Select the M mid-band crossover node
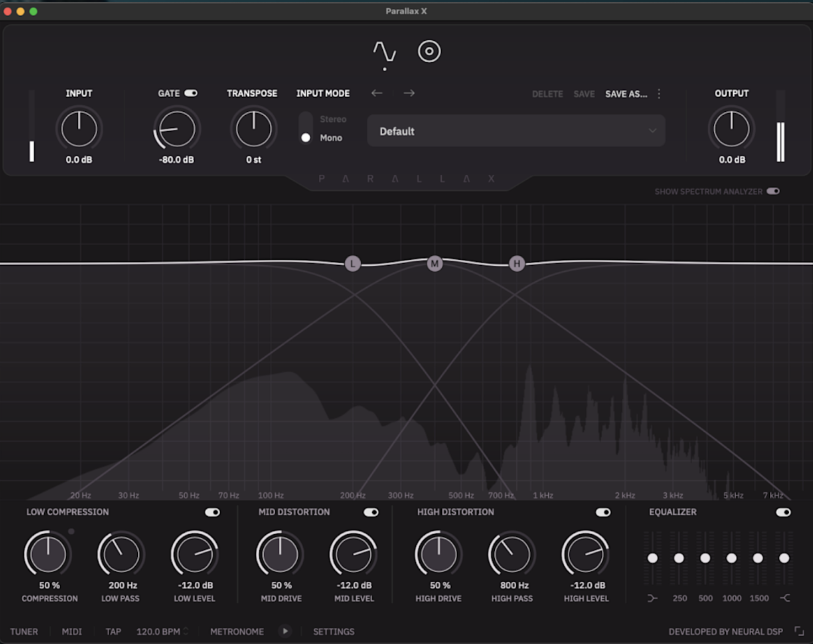 (435, 264)
